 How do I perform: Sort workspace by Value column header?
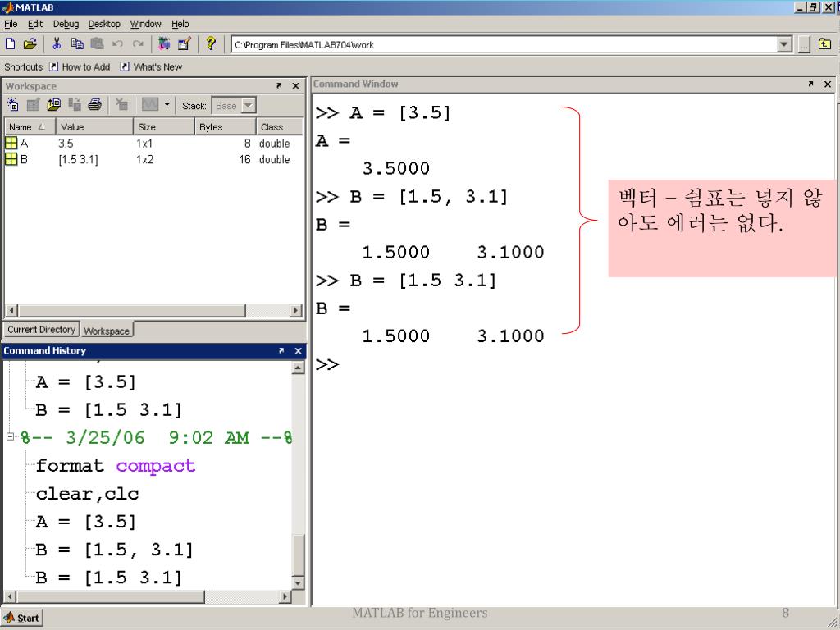coord(94,127)
